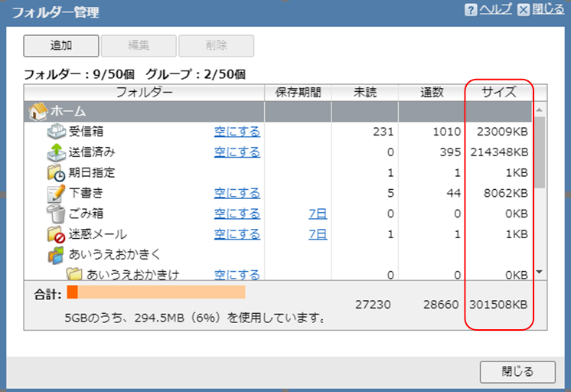571x392 pixels.
Task: Open the 7日 retention link for 迷惑メール
Action: pyautogui.click(x=318, y=234)
